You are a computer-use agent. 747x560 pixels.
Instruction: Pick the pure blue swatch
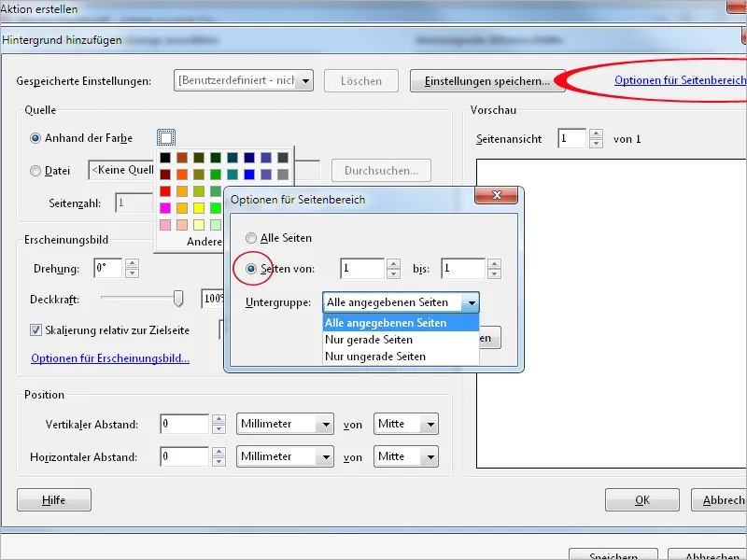tap(249, 175)
